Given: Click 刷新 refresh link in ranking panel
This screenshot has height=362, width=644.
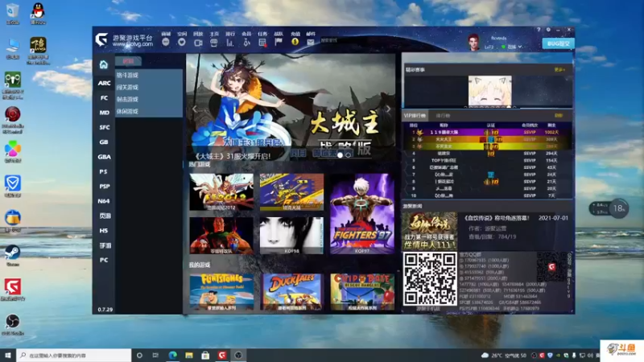Looking at the screenshot, I should click(559, 116).
